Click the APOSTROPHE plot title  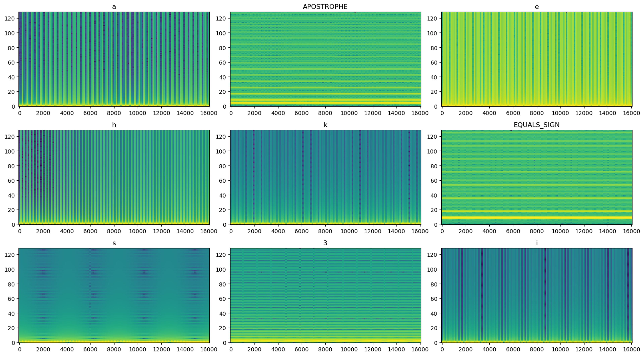pos(325,7)
